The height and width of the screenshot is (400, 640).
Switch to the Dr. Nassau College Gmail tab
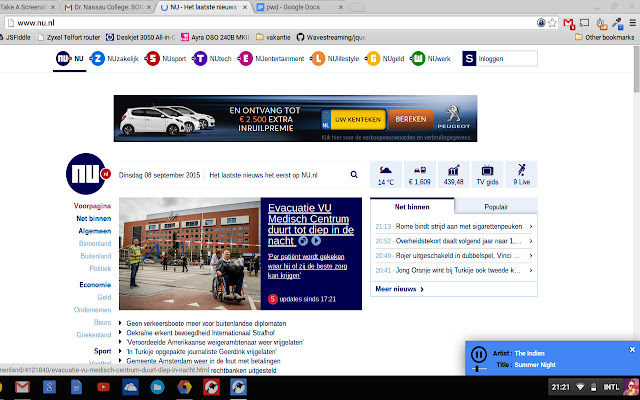109,7
